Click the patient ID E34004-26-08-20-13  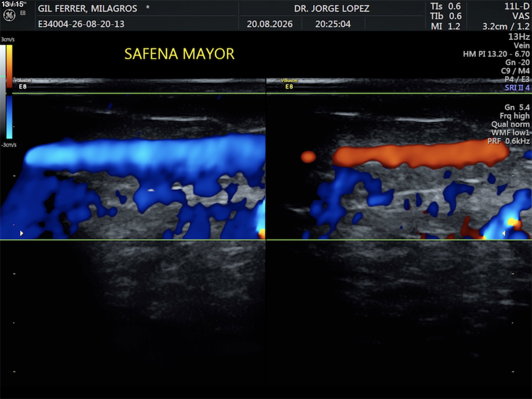(x=81, y=24)
